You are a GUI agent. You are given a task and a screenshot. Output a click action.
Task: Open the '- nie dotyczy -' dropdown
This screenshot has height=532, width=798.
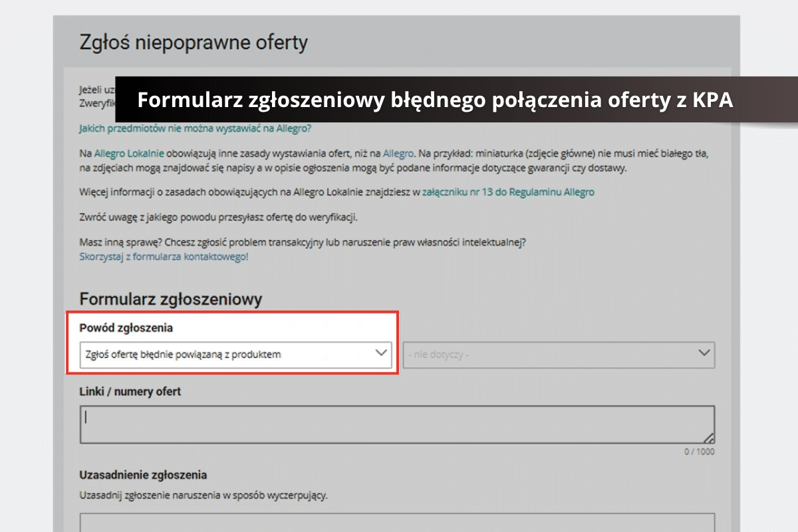[559, 354]
